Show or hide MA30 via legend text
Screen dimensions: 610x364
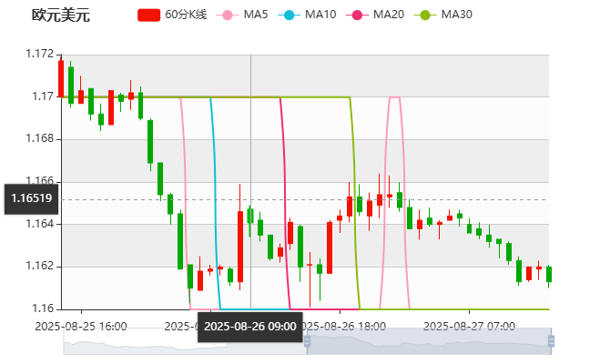(x=456, y=15)
